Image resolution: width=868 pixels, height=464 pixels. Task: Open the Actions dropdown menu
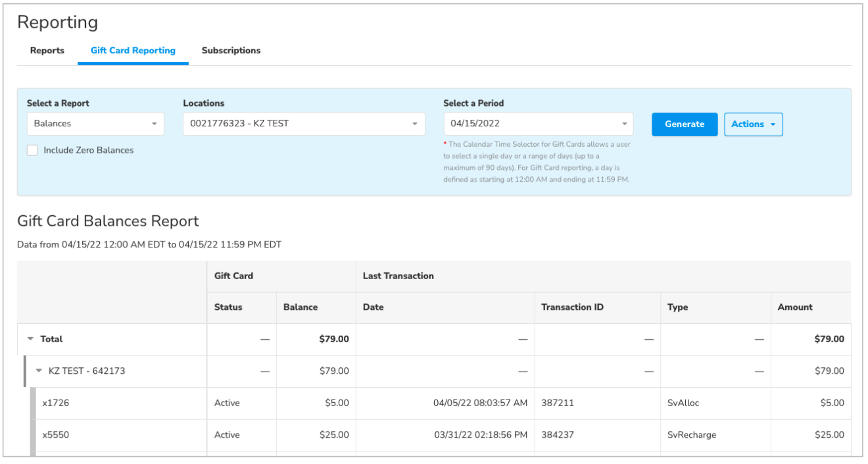point(754,124)
